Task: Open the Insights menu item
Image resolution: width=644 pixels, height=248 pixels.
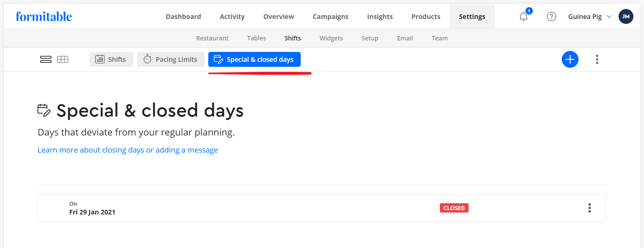Action: 380,16
